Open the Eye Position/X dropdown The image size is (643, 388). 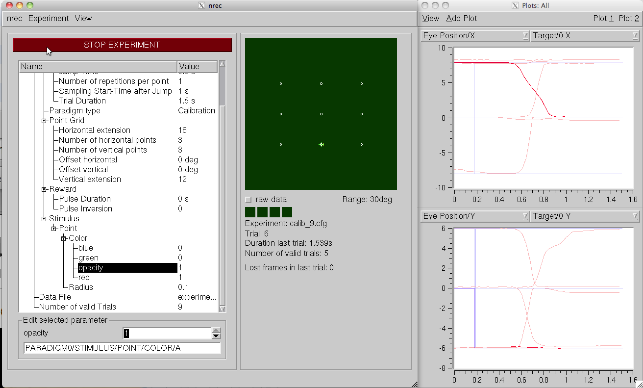tap(475, 36)
